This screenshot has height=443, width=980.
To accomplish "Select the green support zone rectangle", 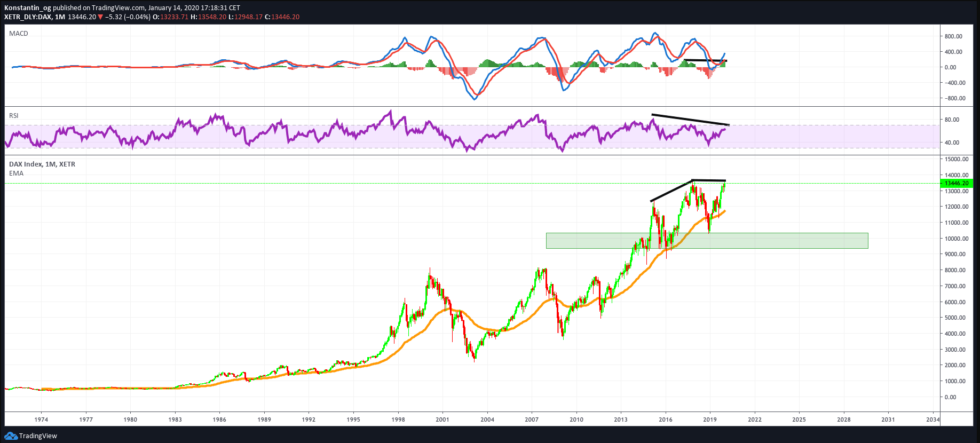I will (707, 241).
